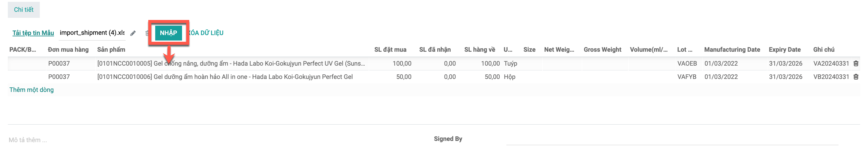Screen dimensions: 868x150
Task: Click the Signed By input field
Action: [x=672, y=139]
